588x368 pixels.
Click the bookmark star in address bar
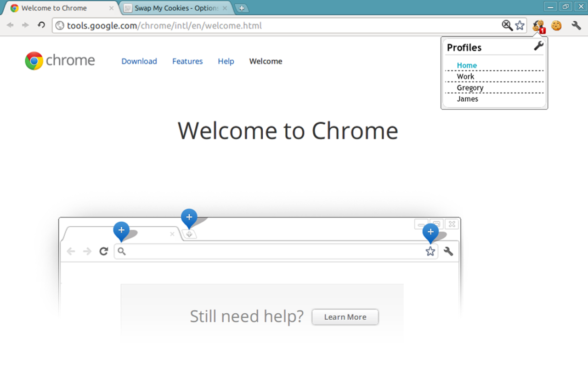click(520, 25)
